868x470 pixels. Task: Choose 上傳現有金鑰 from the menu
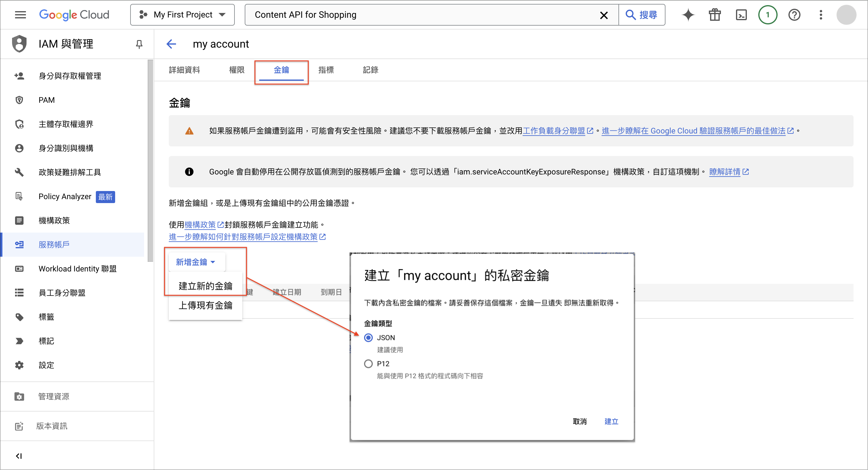205,305
